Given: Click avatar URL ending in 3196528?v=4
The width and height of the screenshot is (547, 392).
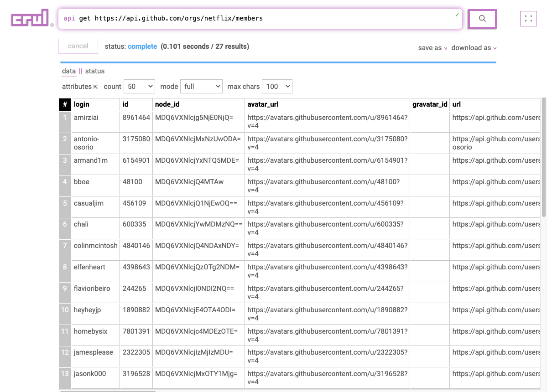Looking at the screenshot, I should [x=328, y=378].
